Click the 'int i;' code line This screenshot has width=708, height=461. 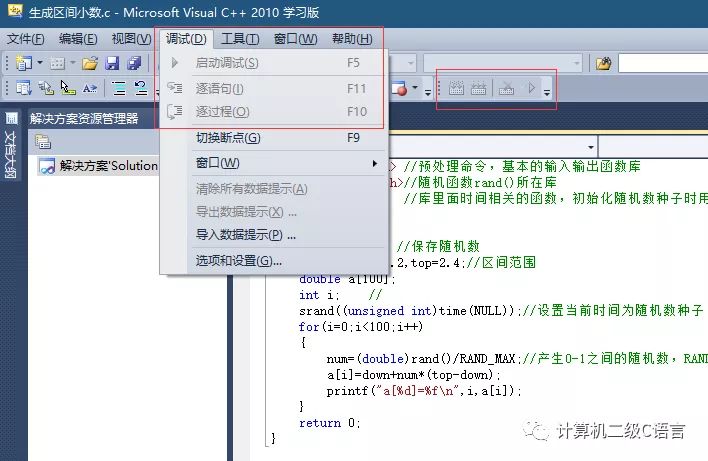(319, 295)
